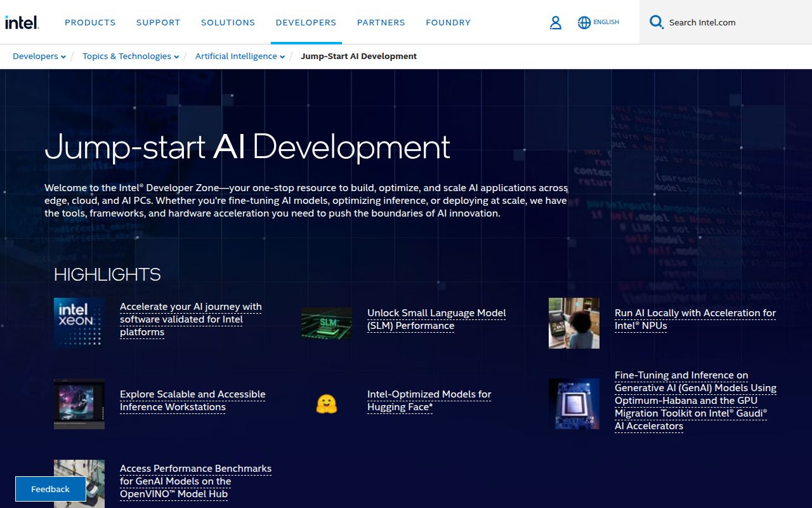The width and height of the screenshot is (812, 508).
Task: Open Intel-Optimized Models for Hugging Face link
Action: (429, 401)
